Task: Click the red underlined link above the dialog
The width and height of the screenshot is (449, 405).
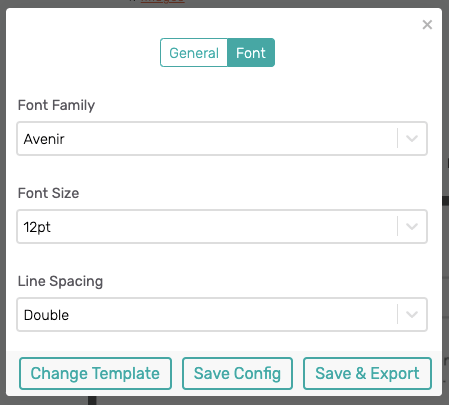Action: 162,1
